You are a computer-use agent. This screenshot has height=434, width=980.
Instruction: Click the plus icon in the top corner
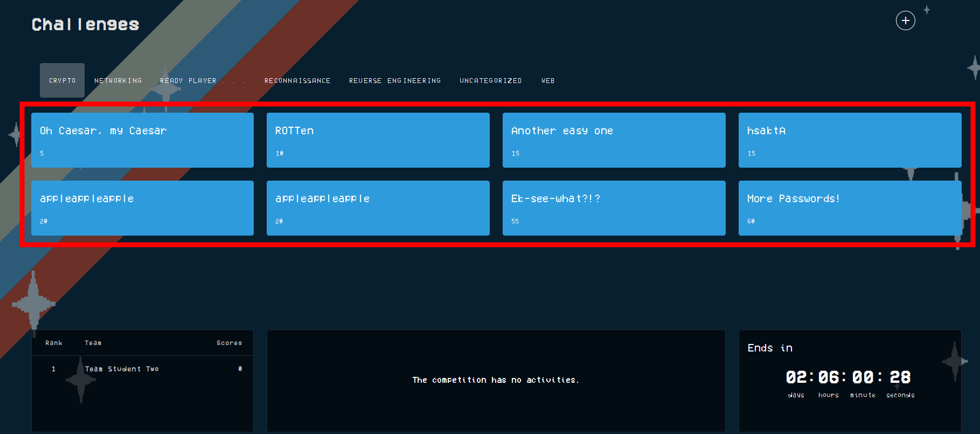(905, 20)
